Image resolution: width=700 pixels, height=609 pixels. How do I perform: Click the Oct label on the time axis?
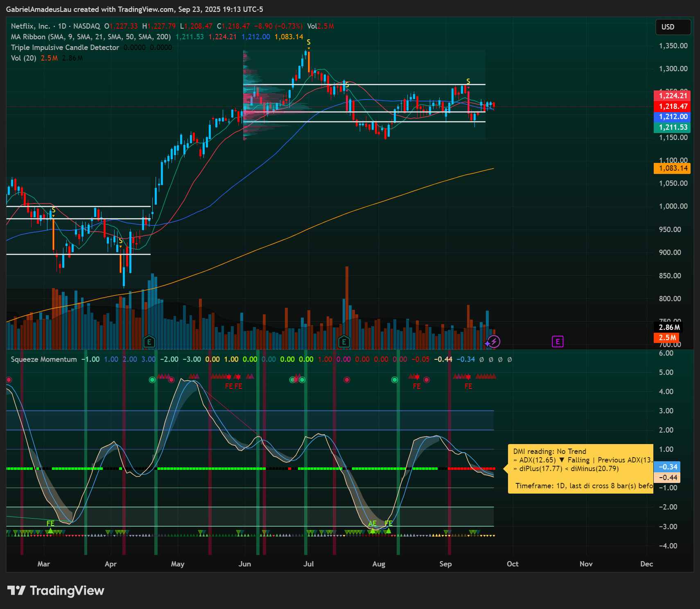[x=513, y=564]
